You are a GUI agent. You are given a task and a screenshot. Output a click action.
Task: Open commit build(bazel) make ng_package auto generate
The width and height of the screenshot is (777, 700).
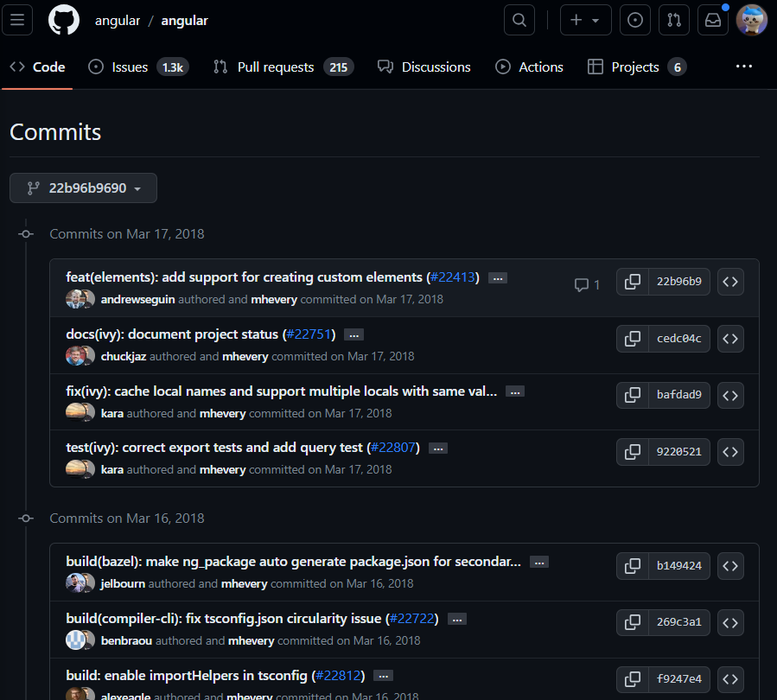coord(293,561)
